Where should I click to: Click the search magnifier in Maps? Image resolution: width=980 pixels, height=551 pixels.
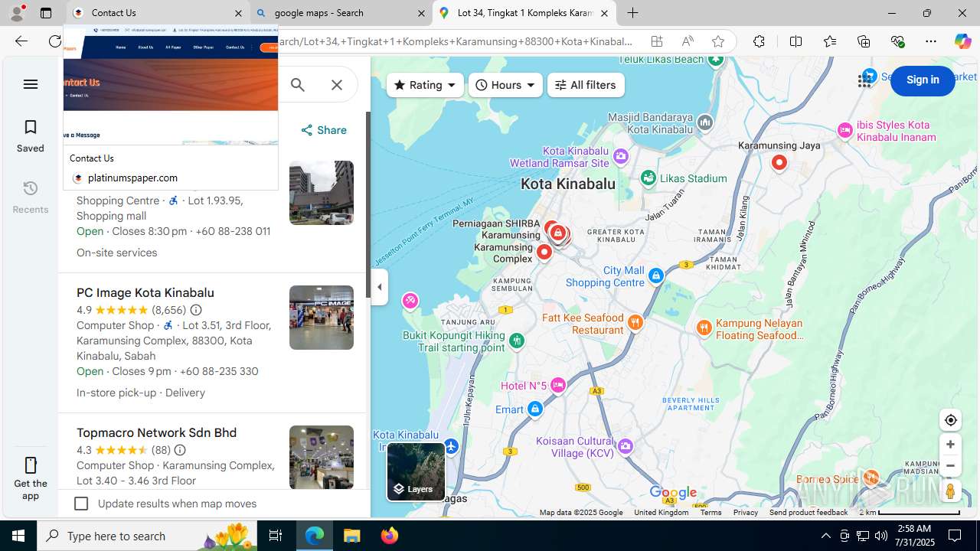[298, 85]
